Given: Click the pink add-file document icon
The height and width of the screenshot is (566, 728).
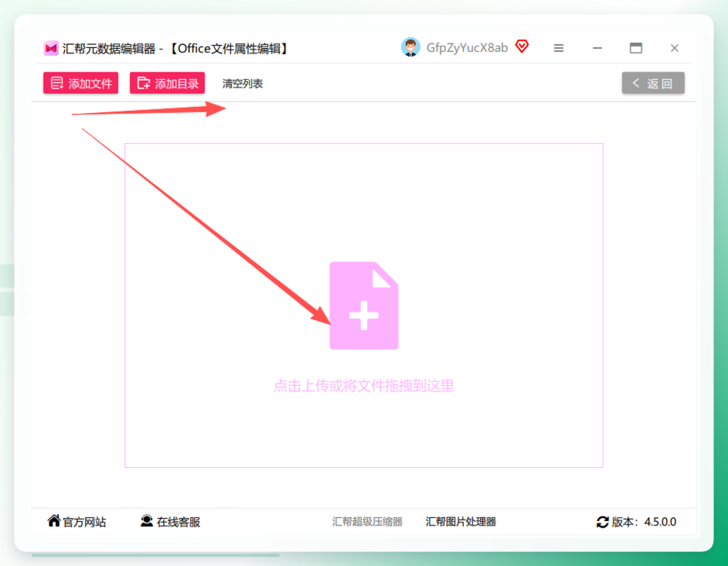Looking at the screenshot, I should pos(364,305).
